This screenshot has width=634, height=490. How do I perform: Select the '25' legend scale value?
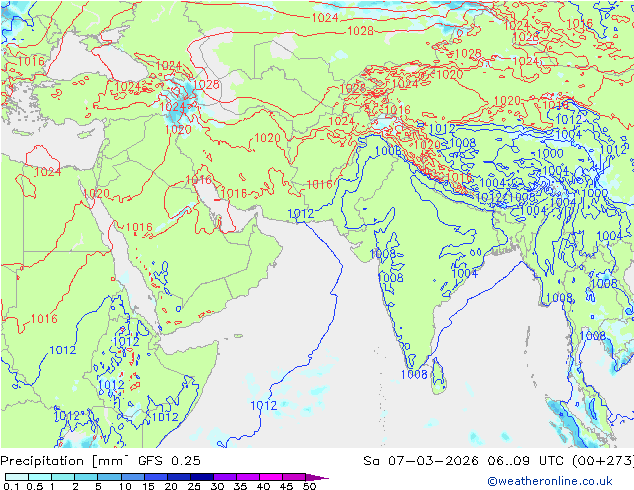pos(194,486)
